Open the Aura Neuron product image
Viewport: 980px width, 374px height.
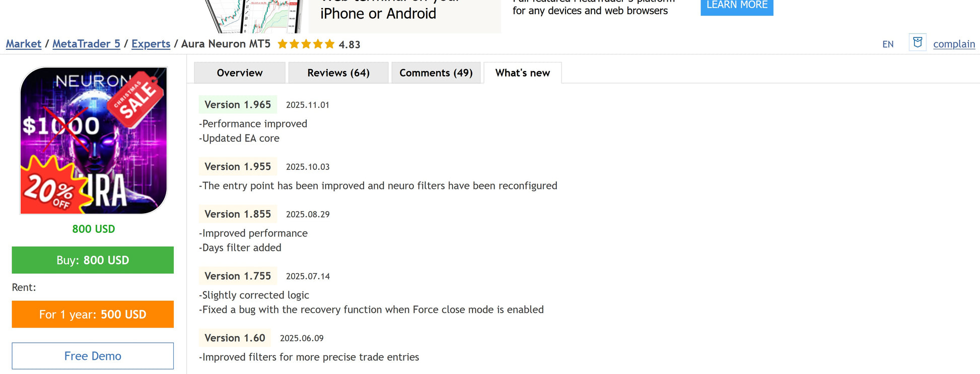[93, 141]
